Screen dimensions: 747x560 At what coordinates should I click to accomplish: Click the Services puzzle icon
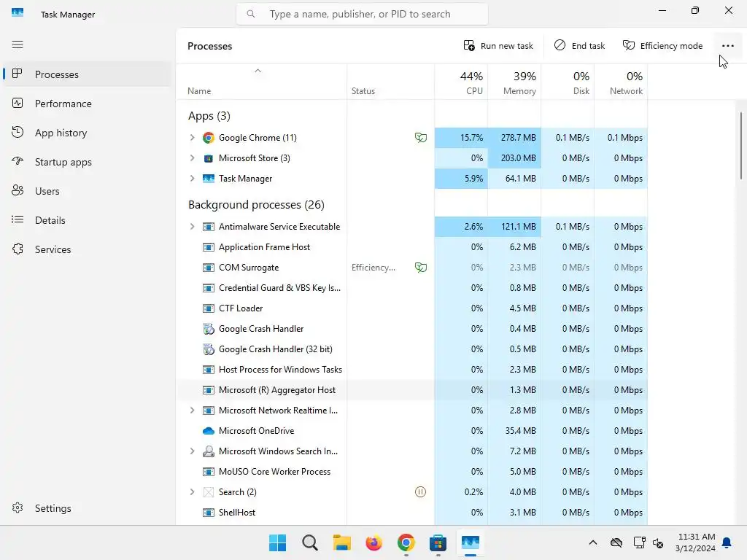(18, 249)
